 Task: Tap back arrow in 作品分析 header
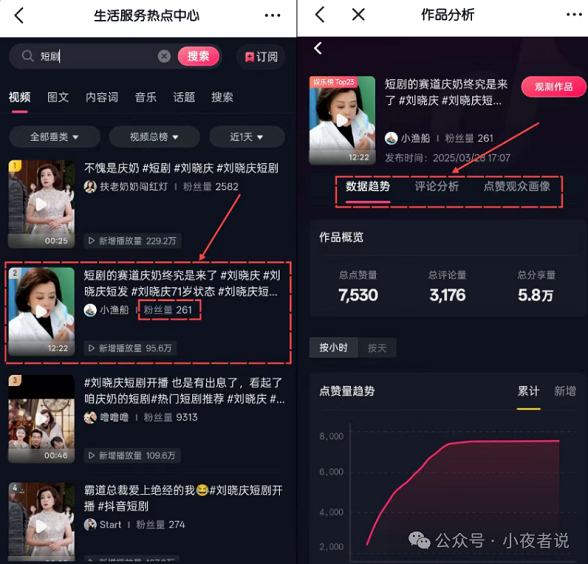320,15
